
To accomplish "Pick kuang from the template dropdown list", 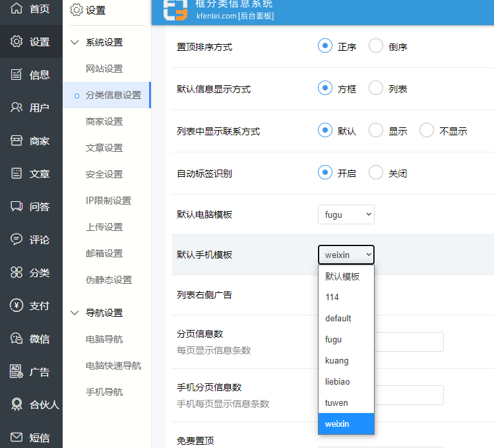I will (337, 361).
